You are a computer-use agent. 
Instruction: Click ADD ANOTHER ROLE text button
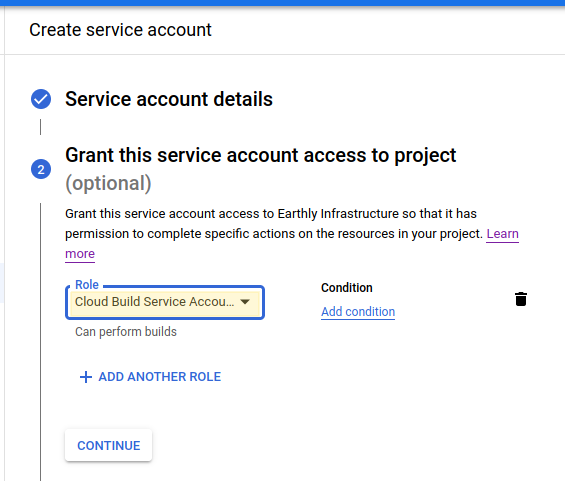pos(160,377)
